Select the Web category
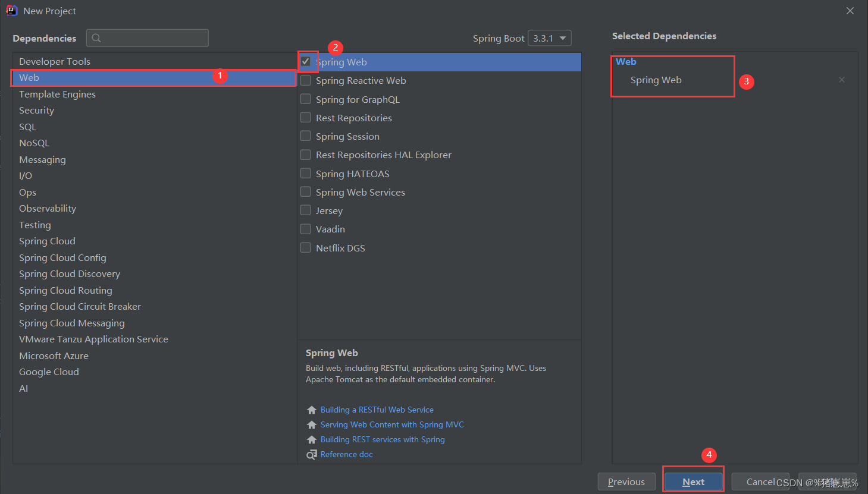The height and width of the screenshot is (494, 868). tap(154, 78)
